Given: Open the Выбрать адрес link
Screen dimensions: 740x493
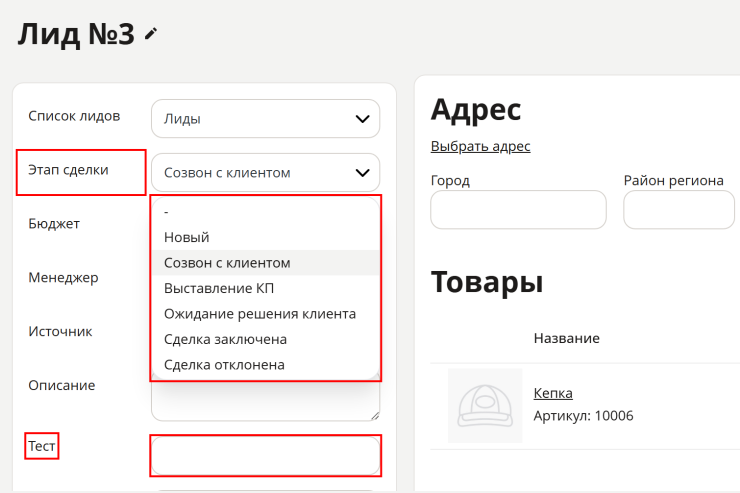Looking at the screenshot, I should [x=480, y=146].
